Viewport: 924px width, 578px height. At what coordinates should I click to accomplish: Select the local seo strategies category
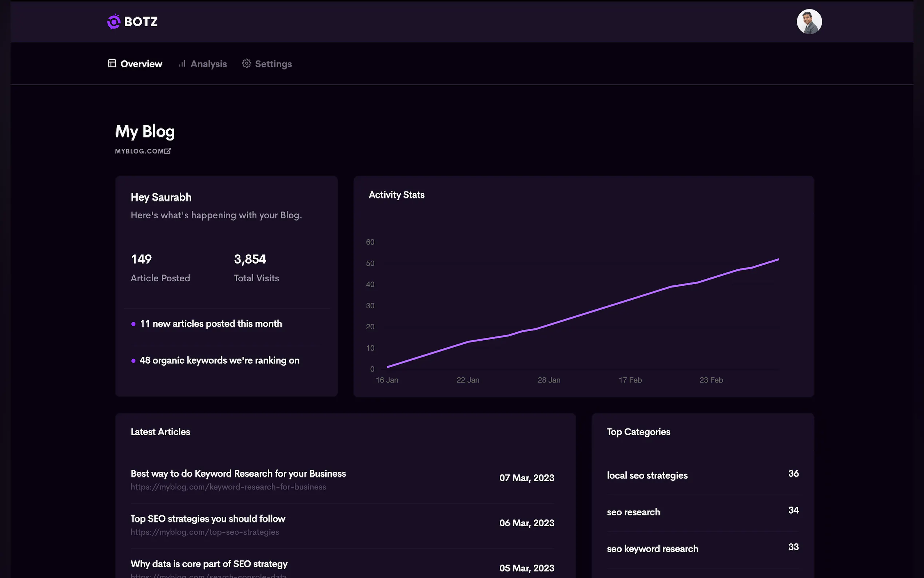coord(647,475)
